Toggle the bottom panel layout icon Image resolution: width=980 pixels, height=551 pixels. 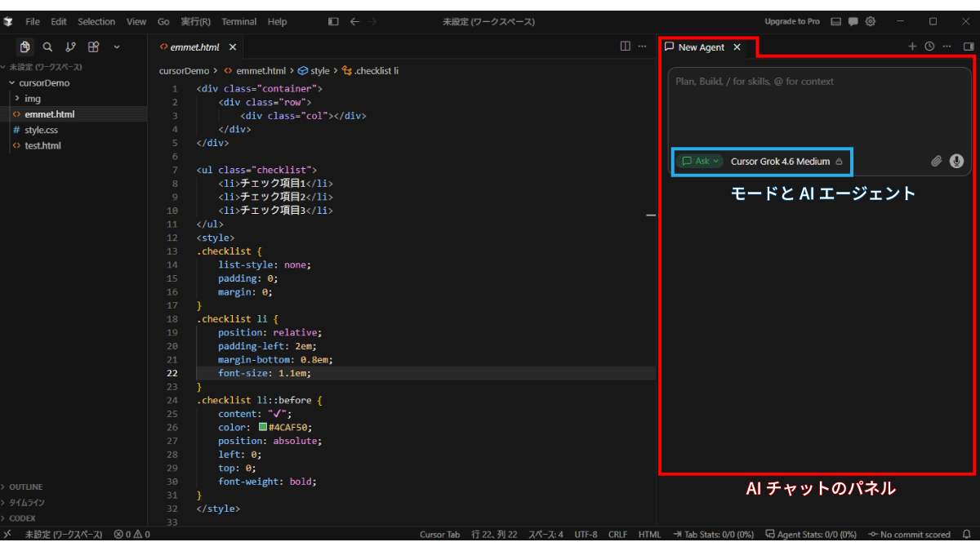836,21
